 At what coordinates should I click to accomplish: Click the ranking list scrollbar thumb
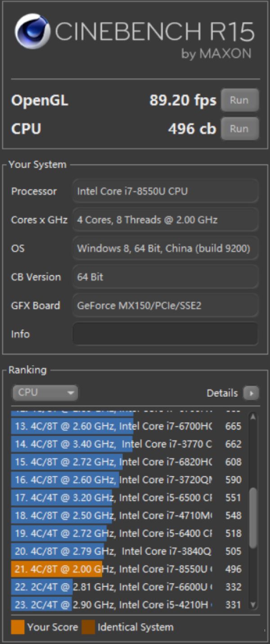[253, 518]
